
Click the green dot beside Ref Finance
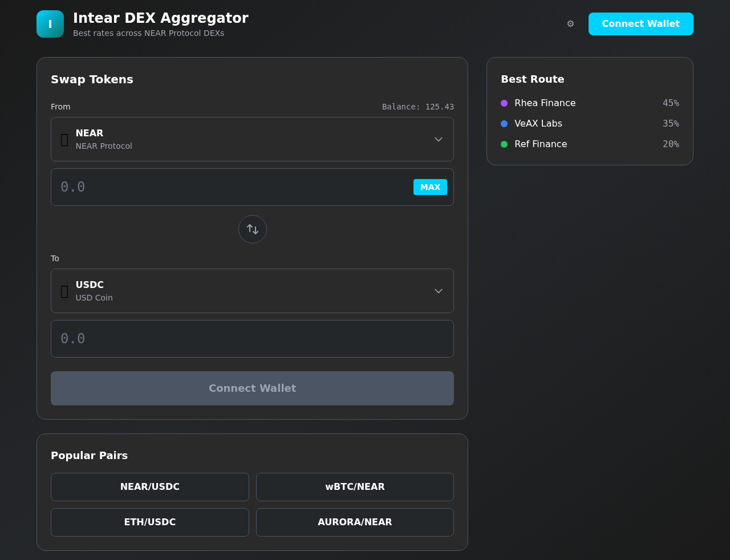[x=503, y=144]
